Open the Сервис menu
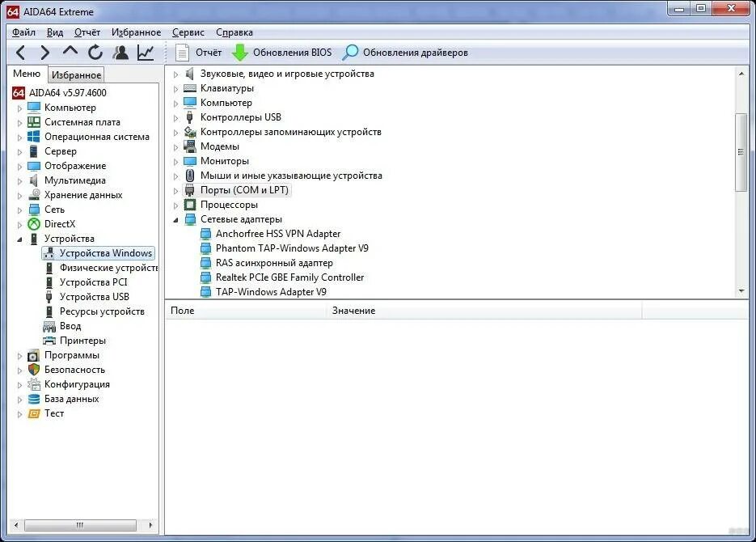Screen dimensions: 756x542 pyautogui.click(x=188, y=32)
